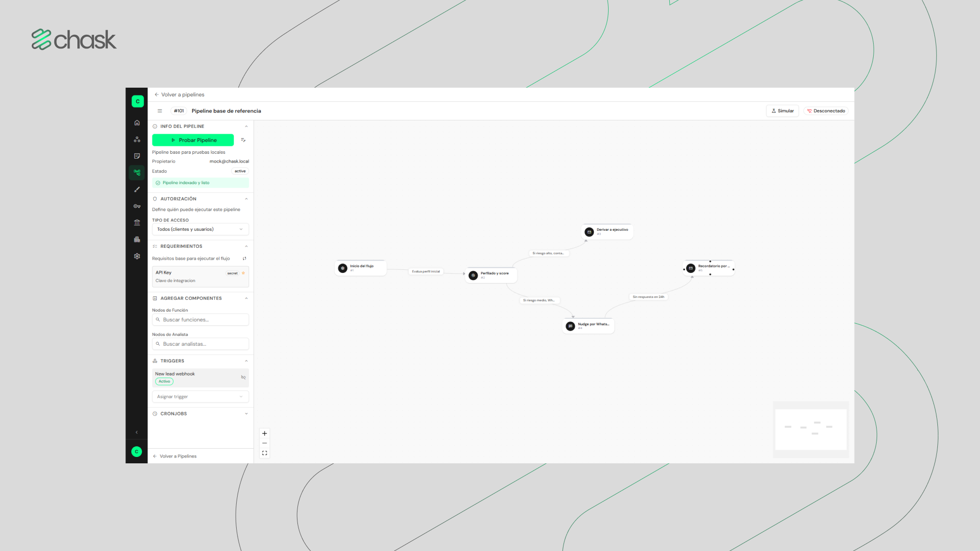Screen dimensions: 980x551
Task: Click the fit view icon on canvas
Action: tap(265, 453)
